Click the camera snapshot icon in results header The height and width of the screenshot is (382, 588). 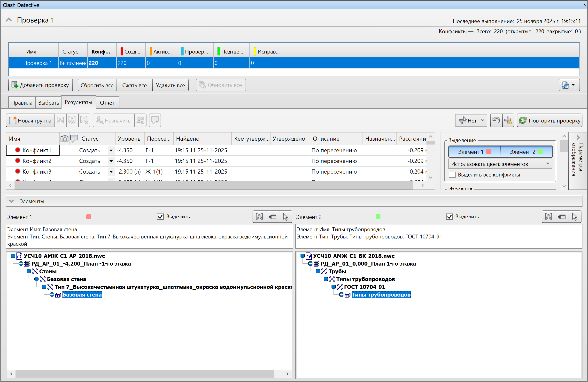64,139
